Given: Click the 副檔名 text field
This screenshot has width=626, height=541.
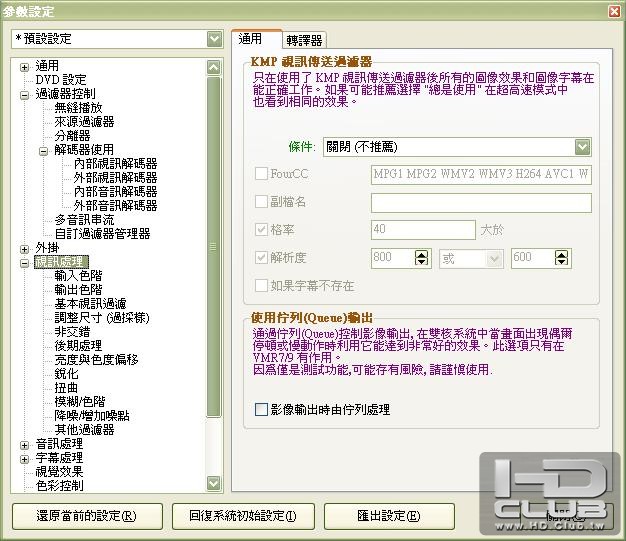Looking at the screenshot, I should tap(481, 203).
